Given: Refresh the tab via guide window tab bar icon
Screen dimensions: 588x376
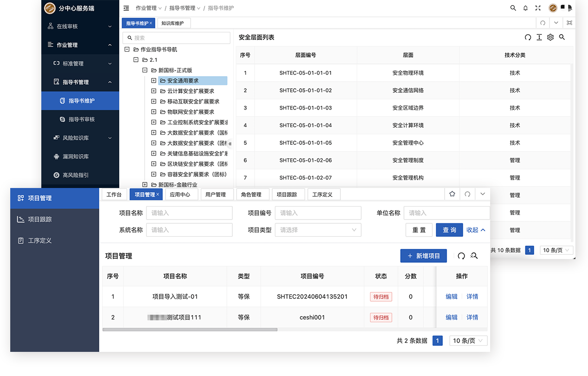Looking at the screenshot, I should pos(543,23).
